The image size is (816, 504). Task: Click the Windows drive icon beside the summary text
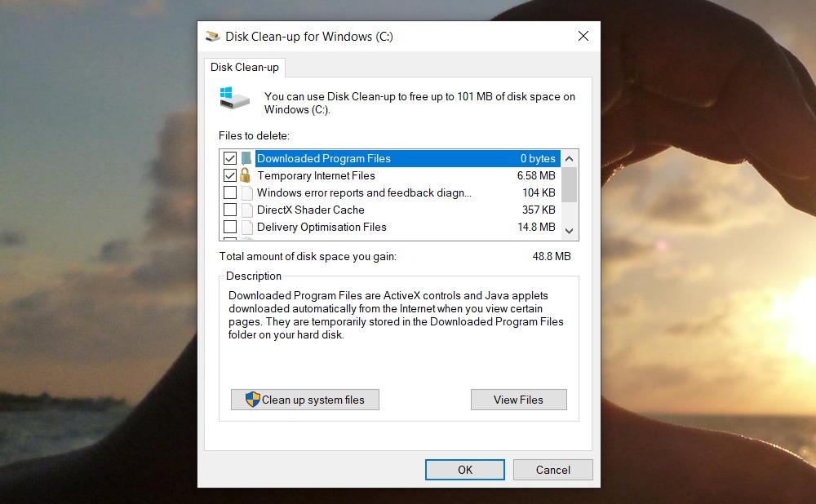(234, 99)
